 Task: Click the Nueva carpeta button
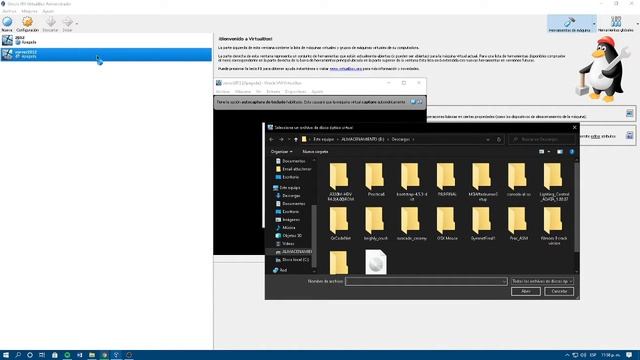click(x=315, y=151)
